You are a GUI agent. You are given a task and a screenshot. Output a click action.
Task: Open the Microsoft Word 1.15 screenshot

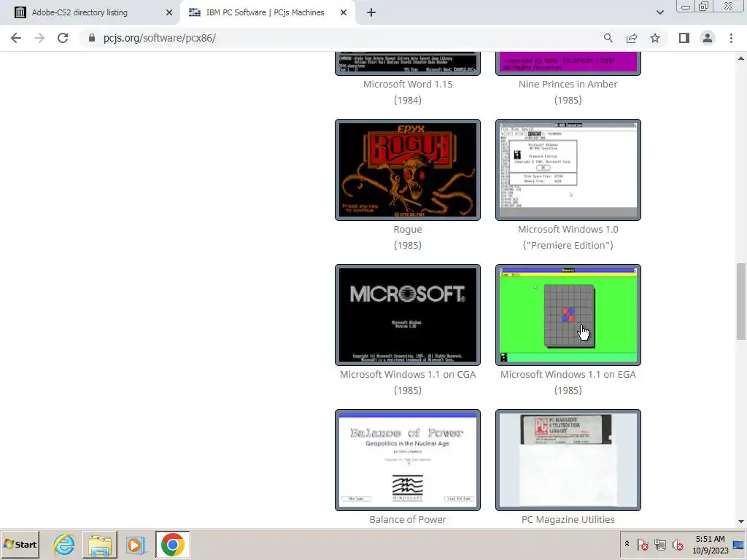tap(408, 63)
